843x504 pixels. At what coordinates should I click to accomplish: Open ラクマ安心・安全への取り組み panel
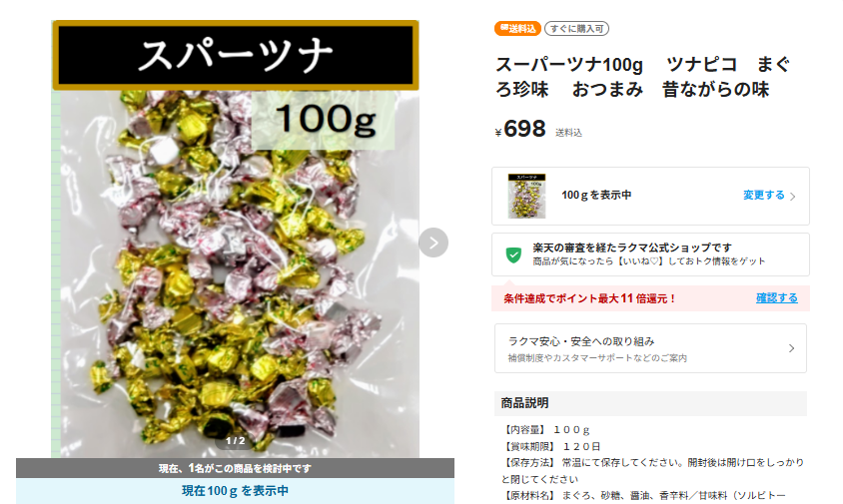click(x=650, y=348)
